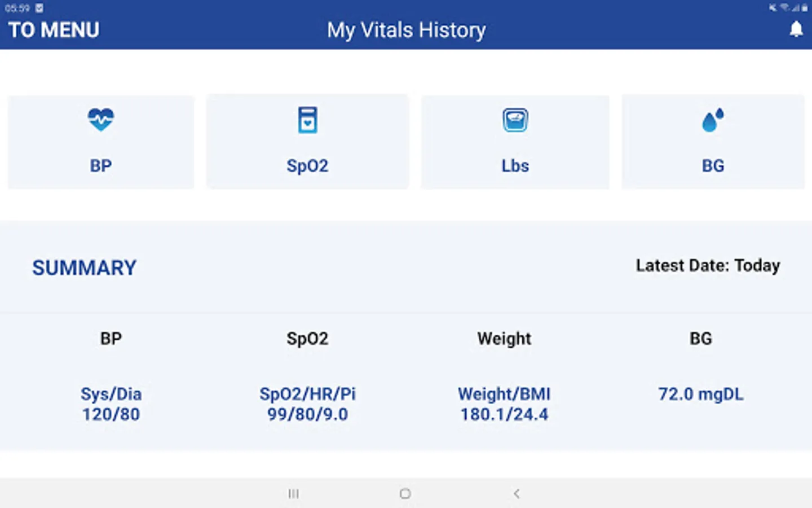Click the Sys/Dia 120/80 reading
The width and height of the screenshot is (812, 508).
tap(111, 404)
